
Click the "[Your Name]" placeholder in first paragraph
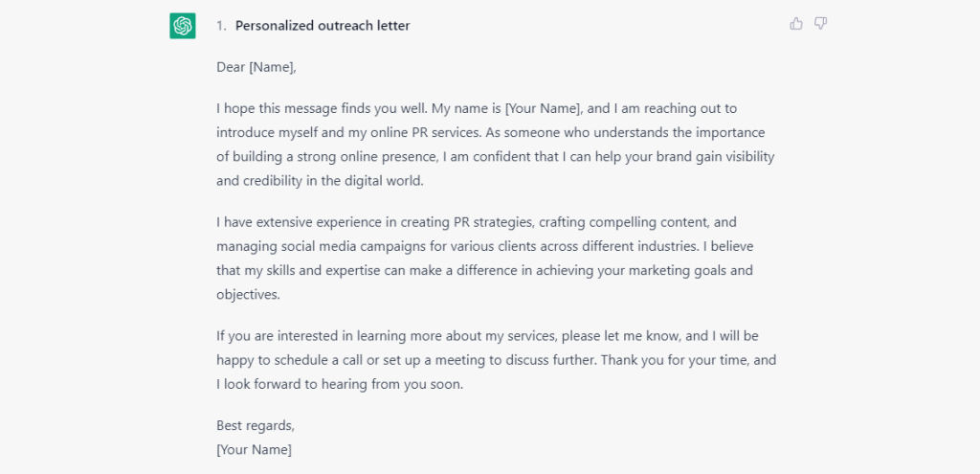pos(544,108)
